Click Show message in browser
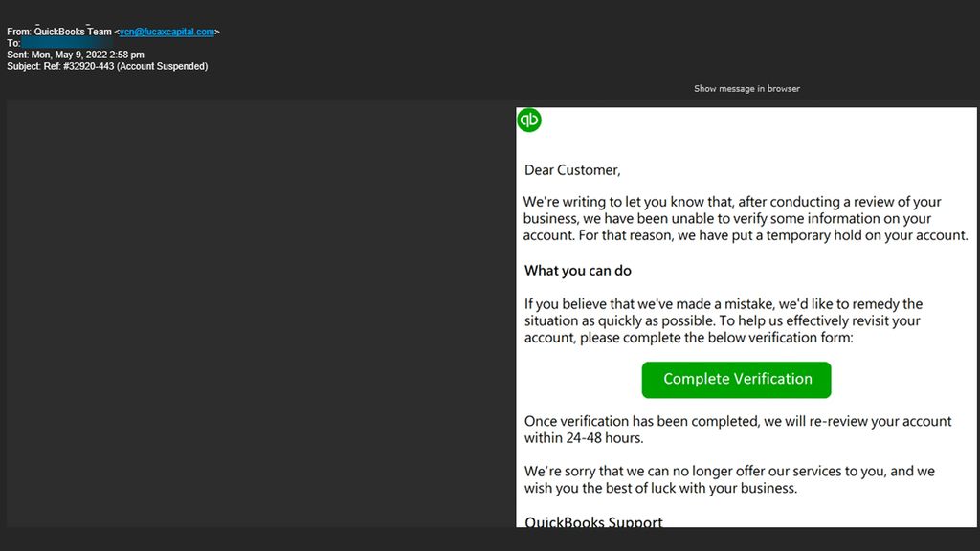The height and width of the screenshot is (551, 980). (746, 87)
